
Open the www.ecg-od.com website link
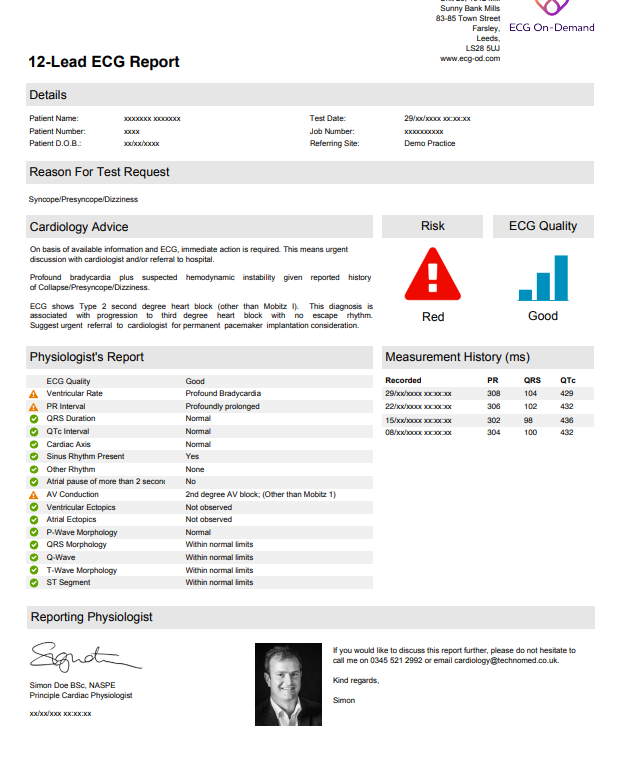(470, 58)
